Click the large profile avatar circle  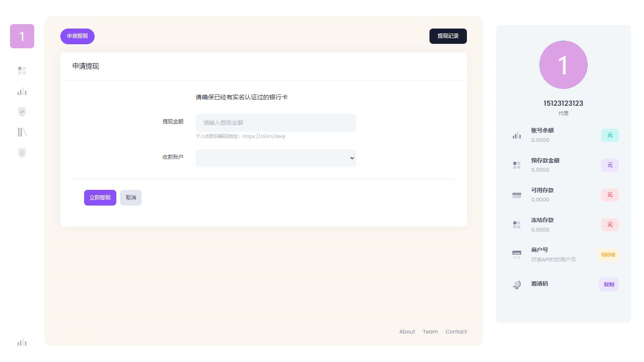coord(563,65)
